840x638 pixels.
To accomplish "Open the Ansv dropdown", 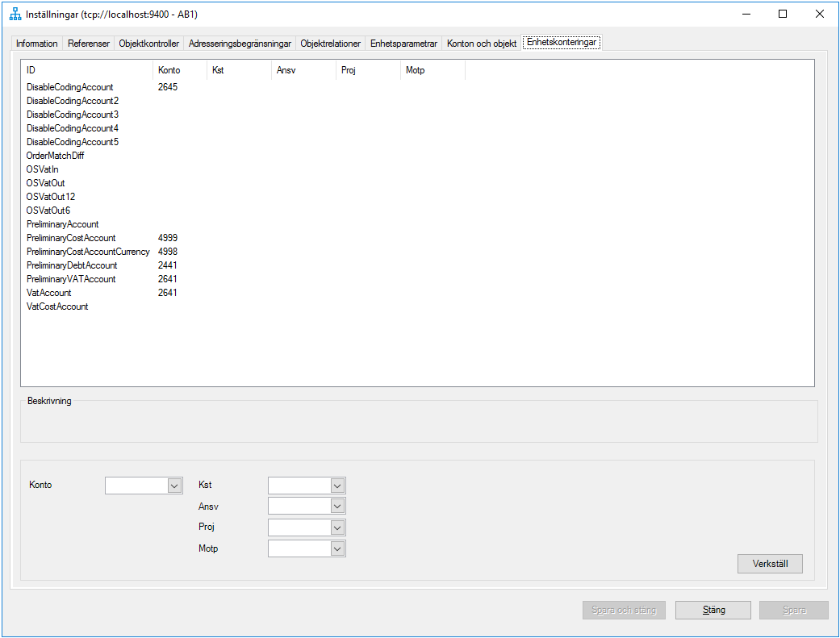I will tap(338, 506).
